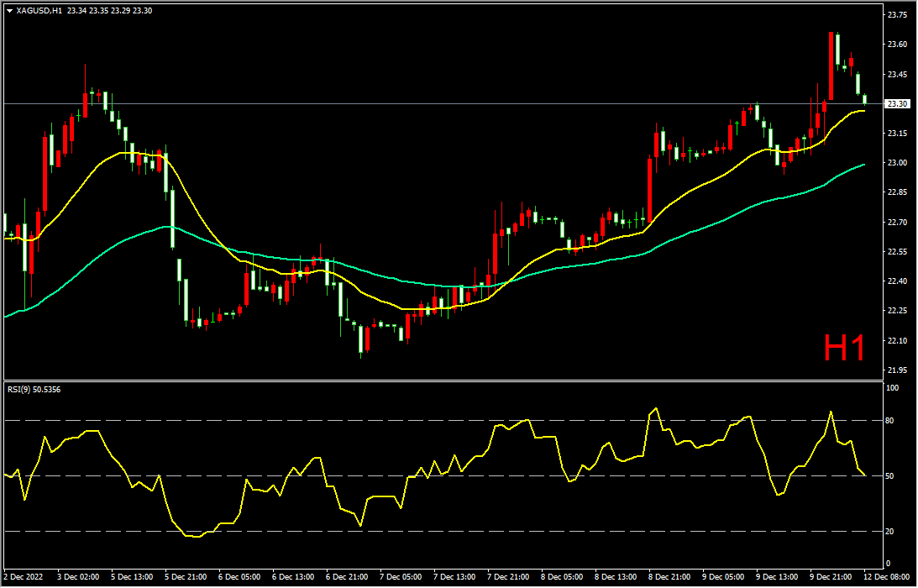Click the 6 Dec 05:00 time axis label
918x588 pixels.
click(240, 577)
